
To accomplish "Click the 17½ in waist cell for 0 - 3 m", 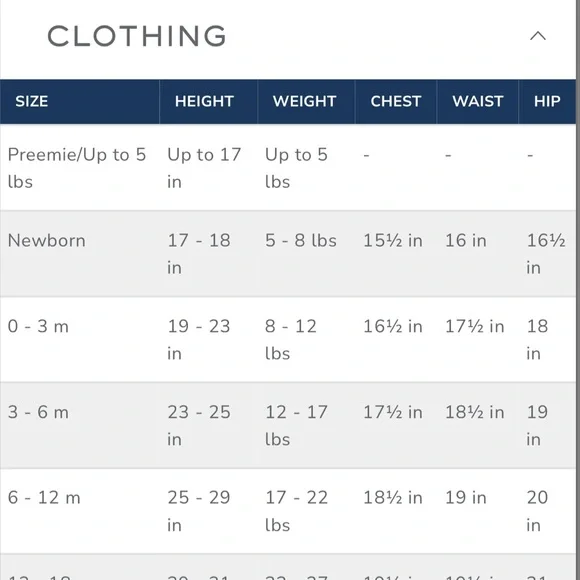I will (x=475, y=327).
